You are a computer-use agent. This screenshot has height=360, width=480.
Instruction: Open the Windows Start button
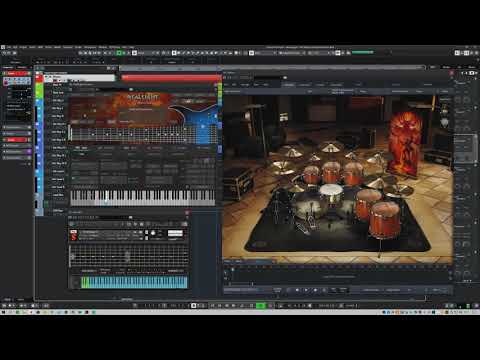pyautogui.click(x=3, y=312)
